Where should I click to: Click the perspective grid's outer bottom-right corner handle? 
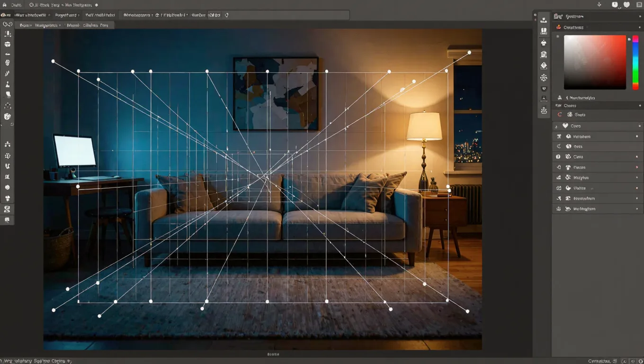point(468,311)
